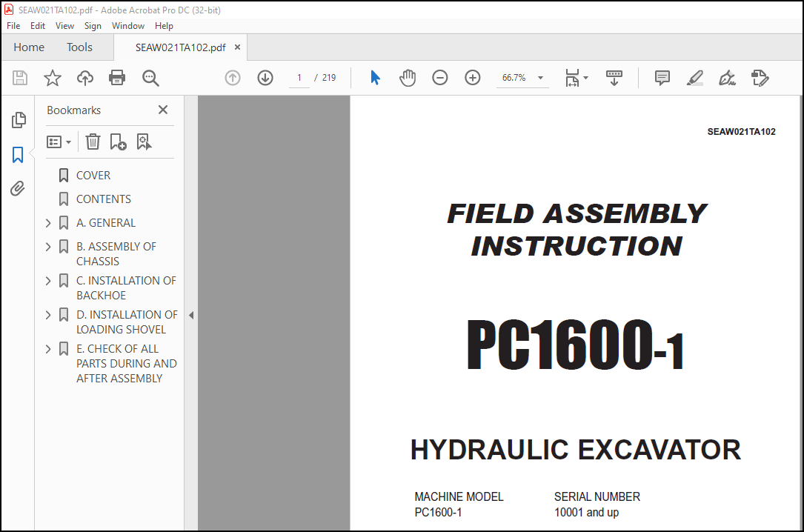Expand E. CHECK OF ALL PARTS bookmark
The width and height of the screenshot is (804, 532).
click(x=48, y=349)
